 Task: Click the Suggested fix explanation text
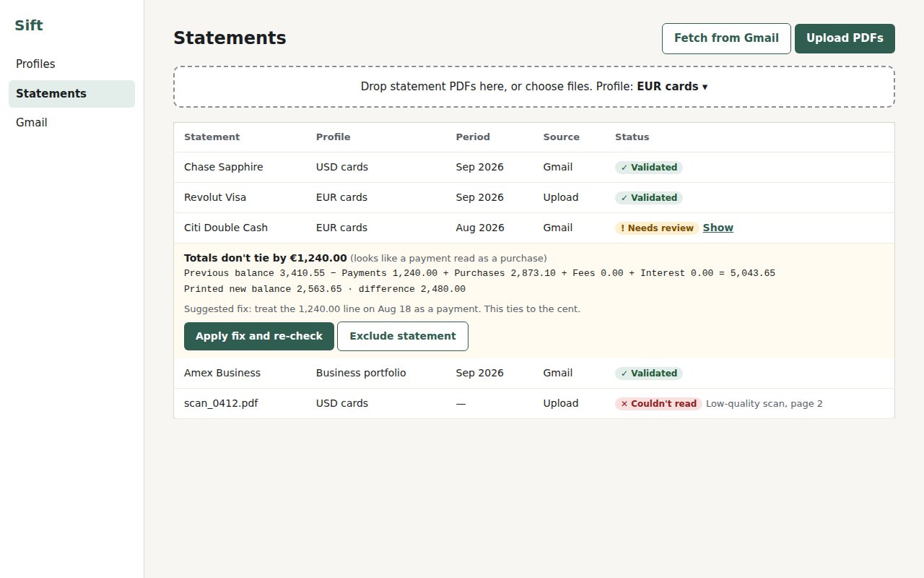click(383, 309)
